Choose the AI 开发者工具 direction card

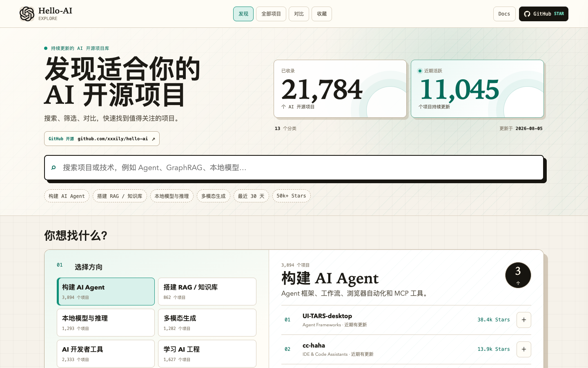pyautogui.click(x=106, y=354)
